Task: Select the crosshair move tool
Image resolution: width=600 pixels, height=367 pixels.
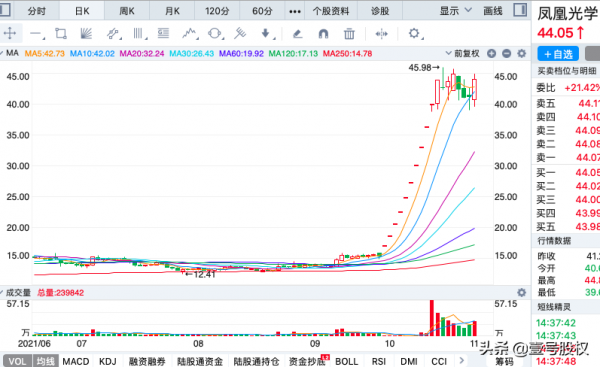Action: [x=10, y=33]
